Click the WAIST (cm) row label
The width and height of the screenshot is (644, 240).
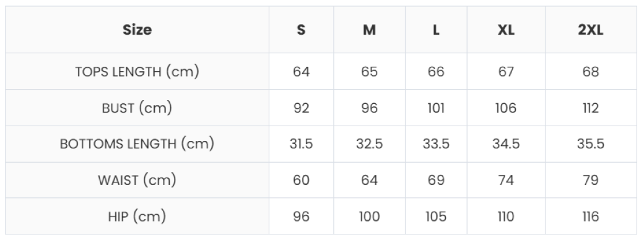tap(137, 180)
